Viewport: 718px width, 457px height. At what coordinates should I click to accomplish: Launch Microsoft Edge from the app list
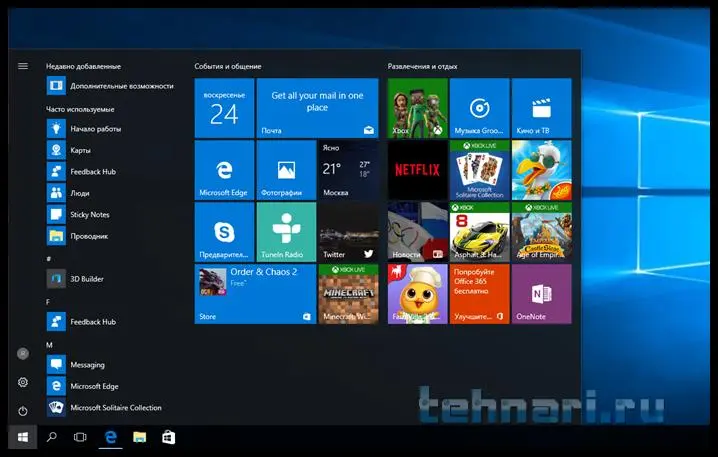(83, 386)
